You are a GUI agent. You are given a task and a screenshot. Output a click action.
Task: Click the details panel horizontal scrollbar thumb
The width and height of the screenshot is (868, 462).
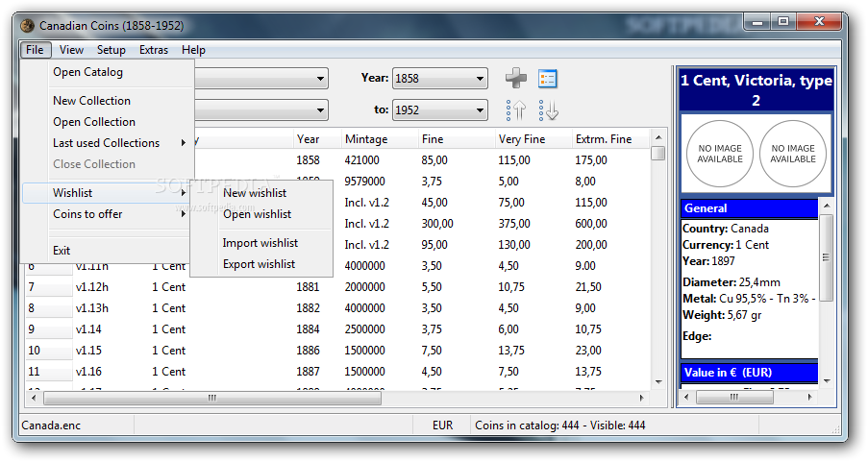[x=734, y=397]
